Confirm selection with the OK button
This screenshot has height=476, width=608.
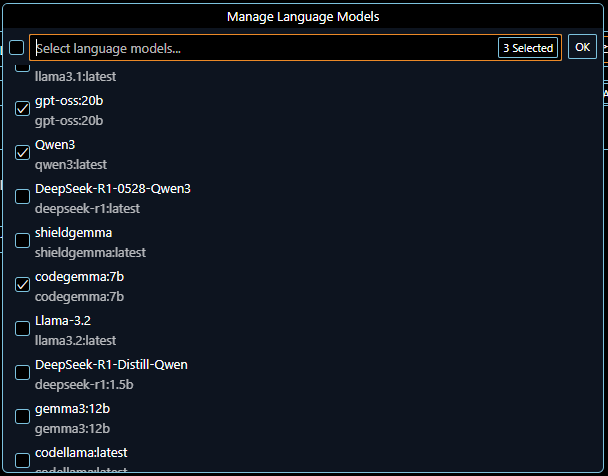point(582,47)
